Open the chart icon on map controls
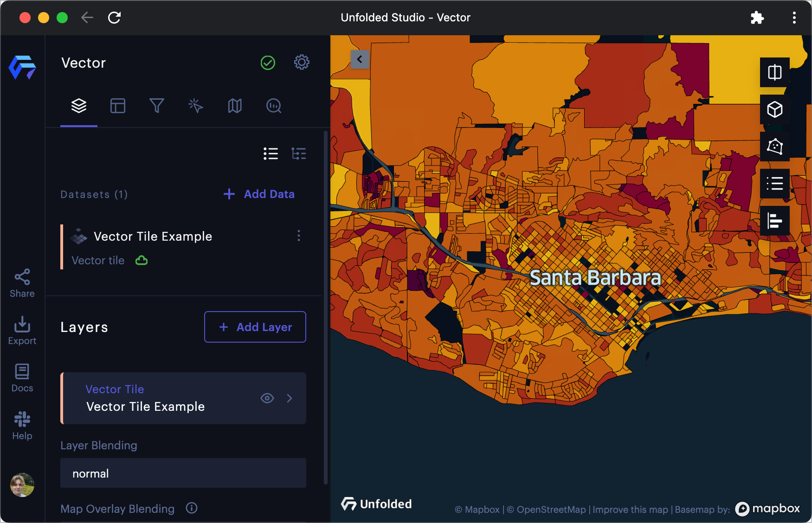812x523 pixels. point(774,221)
